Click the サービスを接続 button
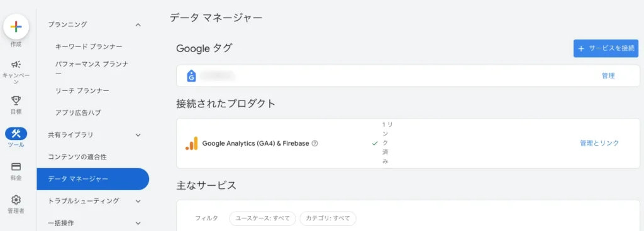 click(606, 48)
